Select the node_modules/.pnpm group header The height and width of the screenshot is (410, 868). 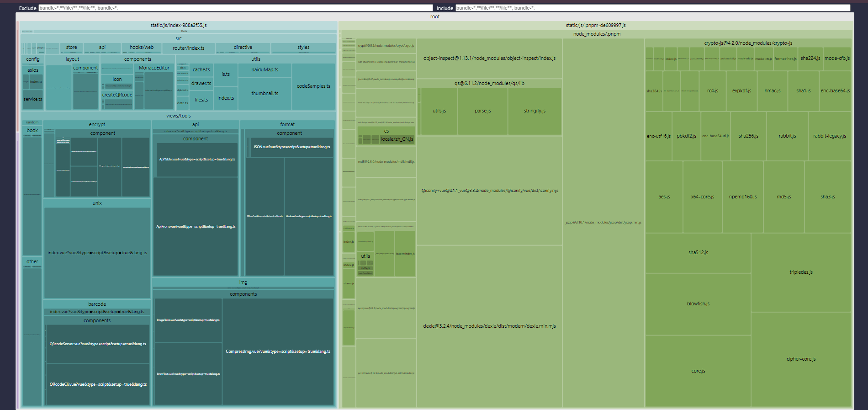point(596,34)
